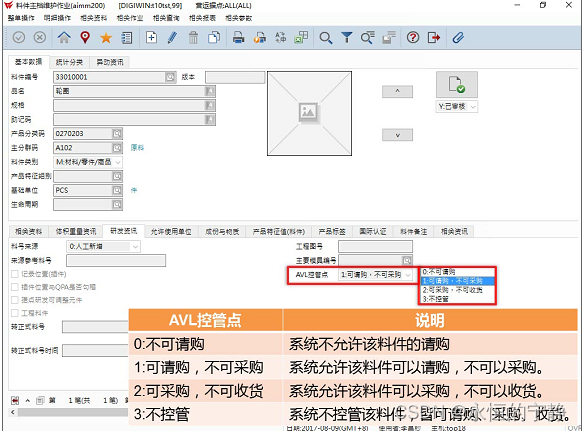The width and height of the screenshot is (582, 431).
Task: Click the edit pencil toolbar icon
Action: click(x=172, y=37)
